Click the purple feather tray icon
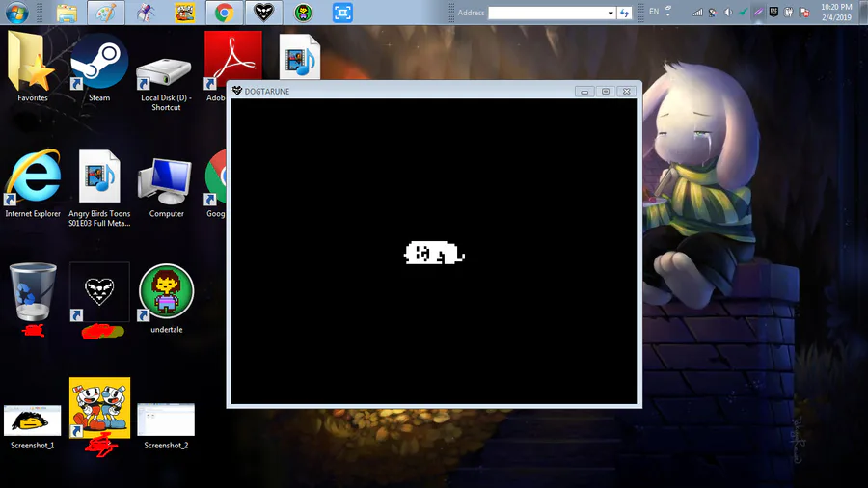This screenshot has height=488, width=868. 758,13
